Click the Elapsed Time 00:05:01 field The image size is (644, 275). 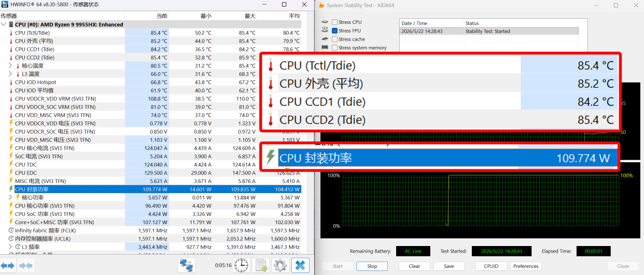click(x=593, y=251)
